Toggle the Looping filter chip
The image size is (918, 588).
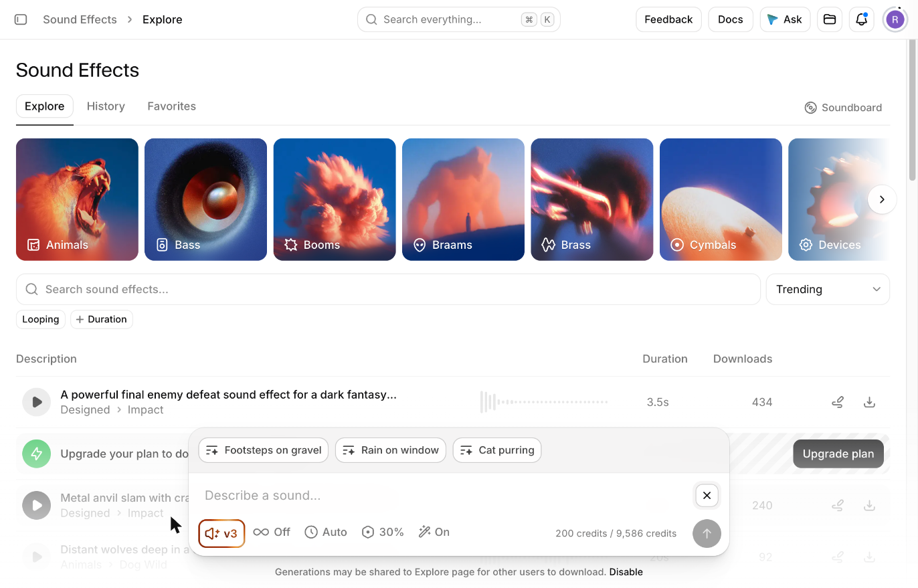(x=41, y=319)
